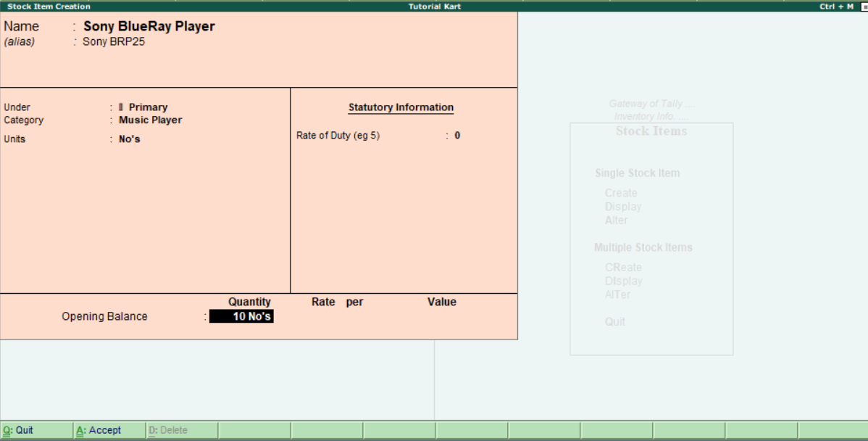Choose Create under Single Stock Item
Screen dimensions: 868x441
click(621, 194)
